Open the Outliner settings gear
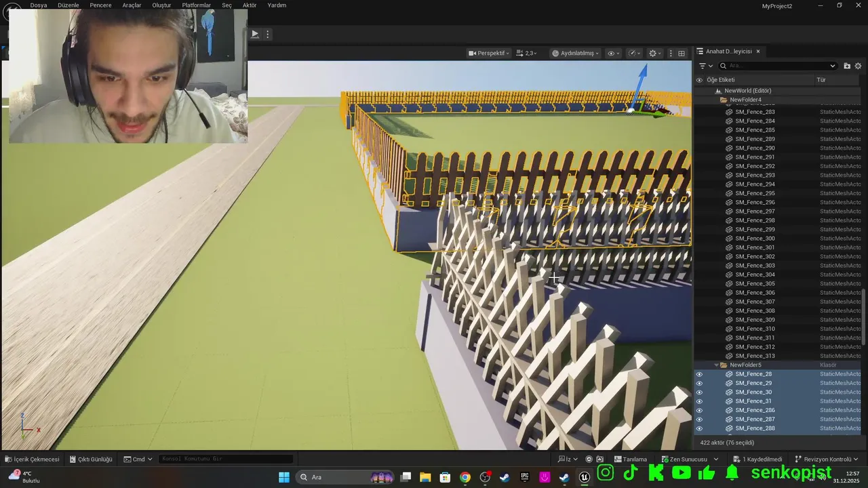This screenshot has height=488, width=868. pyautogui.click(x=858, y=66)
